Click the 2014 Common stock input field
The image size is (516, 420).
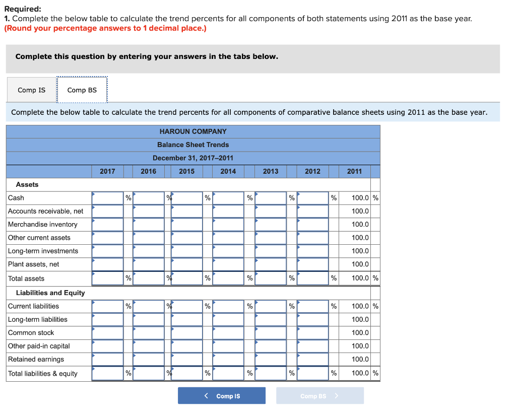228,332
